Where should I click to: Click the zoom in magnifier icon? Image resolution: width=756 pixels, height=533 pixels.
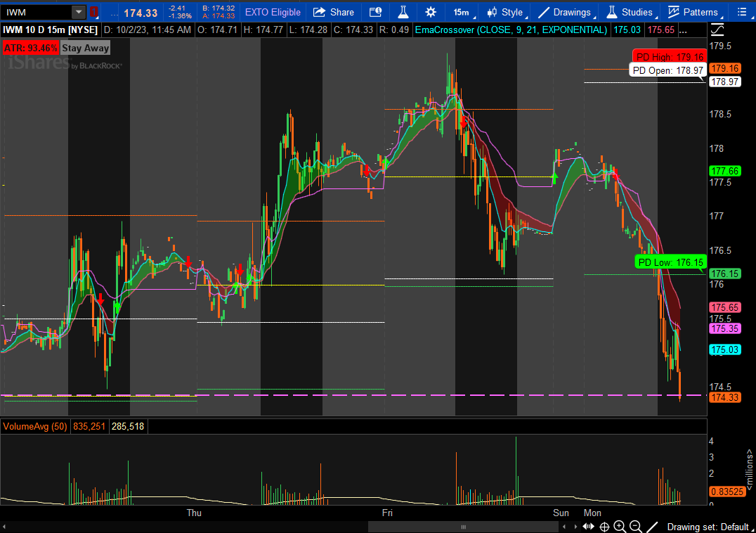[x=620, y=527]
